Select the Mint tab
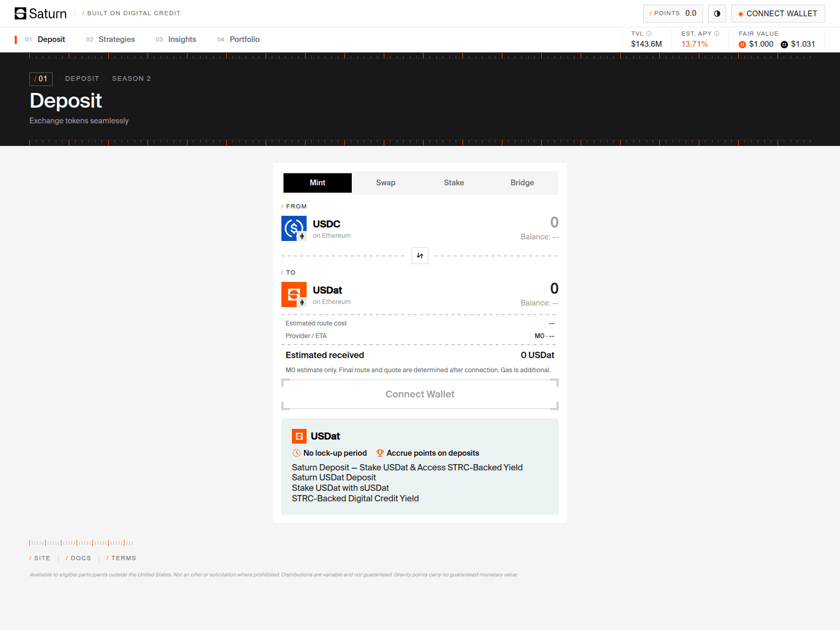Viewport: 840px width, 630px height. [318, 183]
